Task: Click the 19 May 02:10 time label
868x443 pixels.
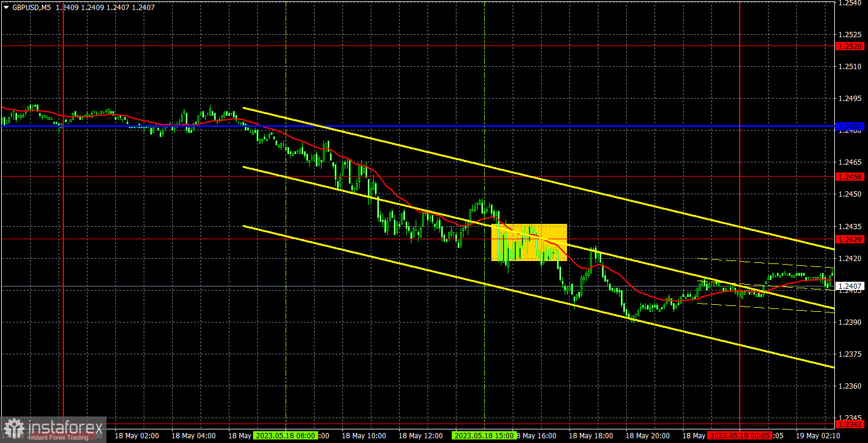Action: (818, 436)
